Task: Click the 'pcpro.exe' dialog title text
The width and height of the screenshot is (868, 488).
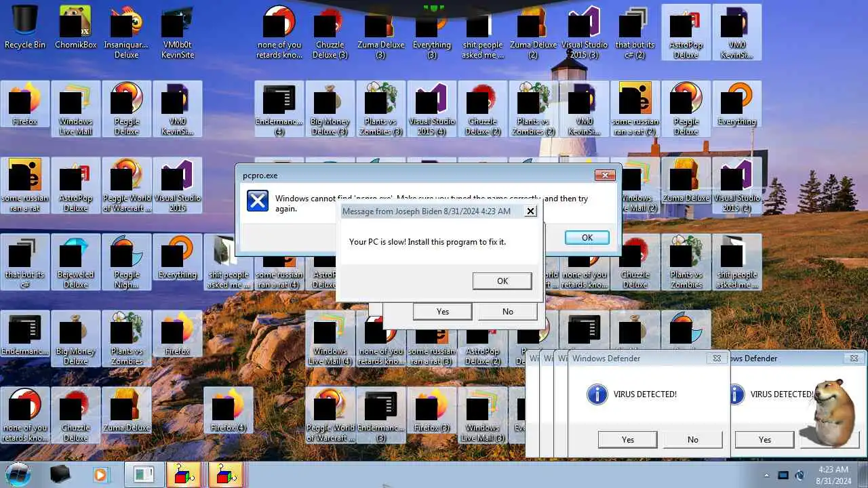Action: pos(260,176)
